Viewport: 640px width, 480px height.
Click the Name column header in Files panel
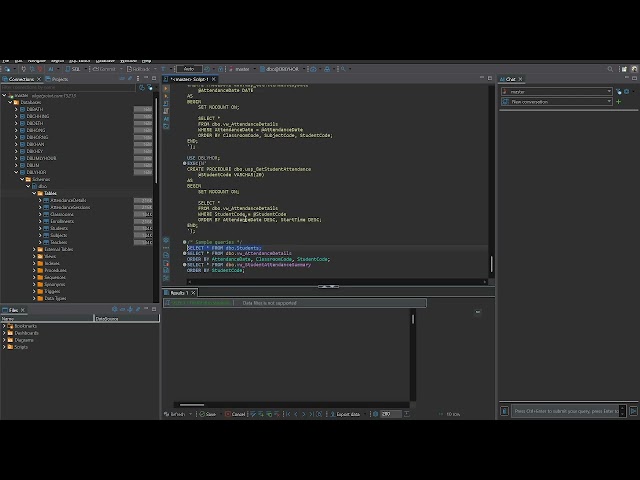point(47,319)
